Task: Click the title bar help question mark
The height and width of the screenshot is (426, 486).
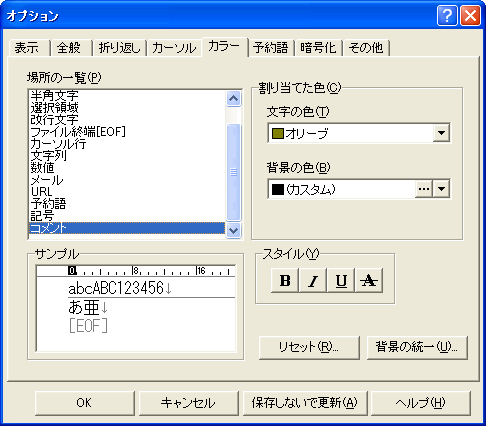Action: pos(447,15)
